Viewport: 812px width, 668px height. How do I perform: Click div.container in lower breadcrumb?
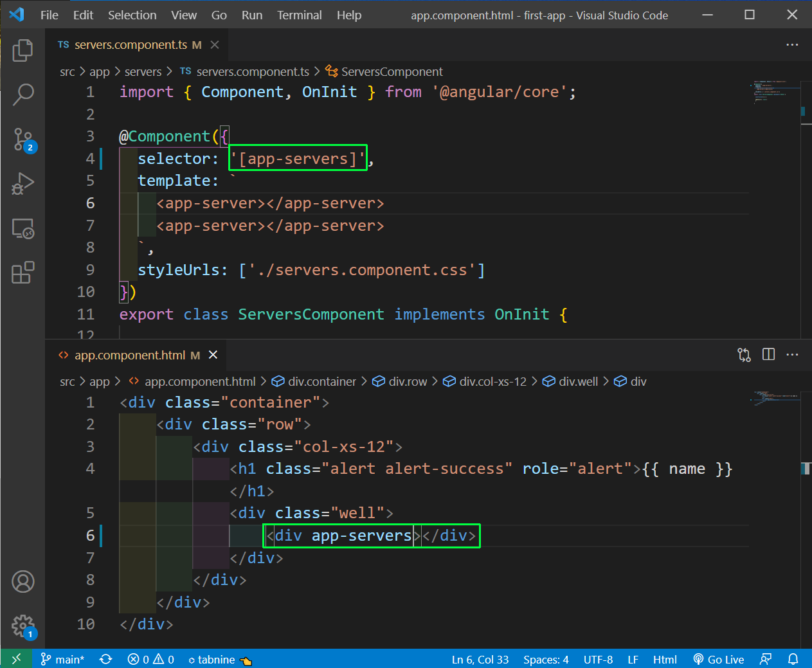click(x=314, y=381)
